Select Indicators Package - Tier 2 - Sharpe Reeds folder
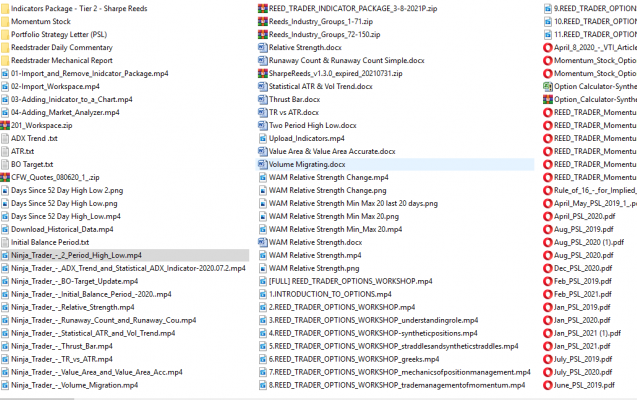This screenshot has height=400, width=637. 79,9
